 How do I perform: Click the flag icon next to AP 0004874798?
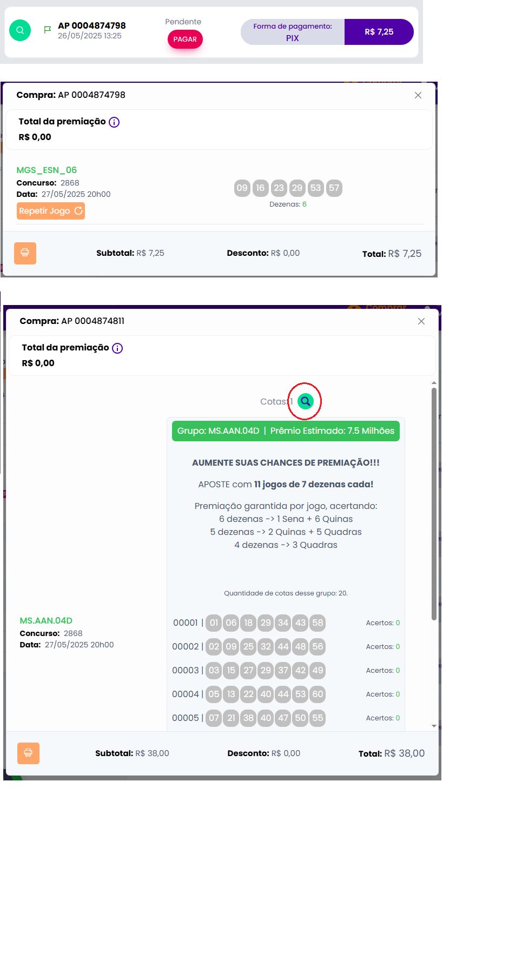[48, 30]
